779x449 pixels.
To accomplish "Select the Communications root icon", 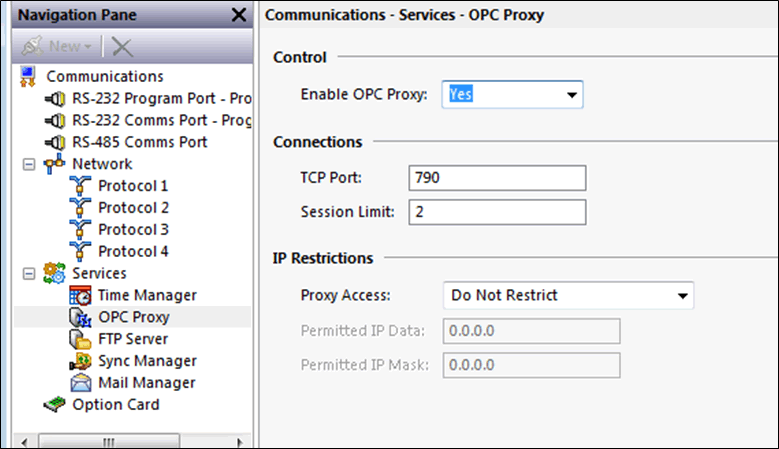I will coord(28,76).
